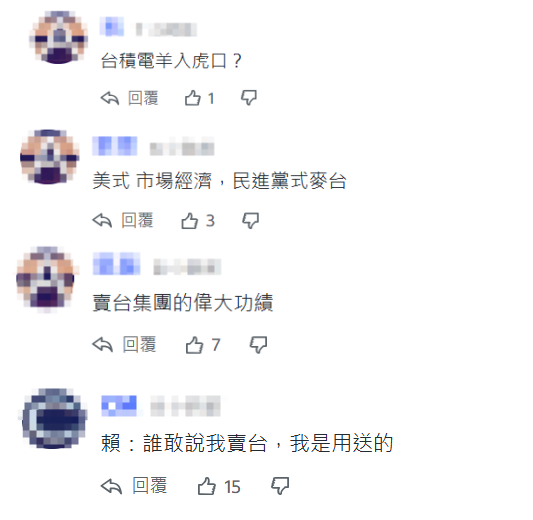This screenshot has width=533, height=520.
Task: Click reply arrow under 誰敢說我賣台 comment
Action: (x=111, y=486)
